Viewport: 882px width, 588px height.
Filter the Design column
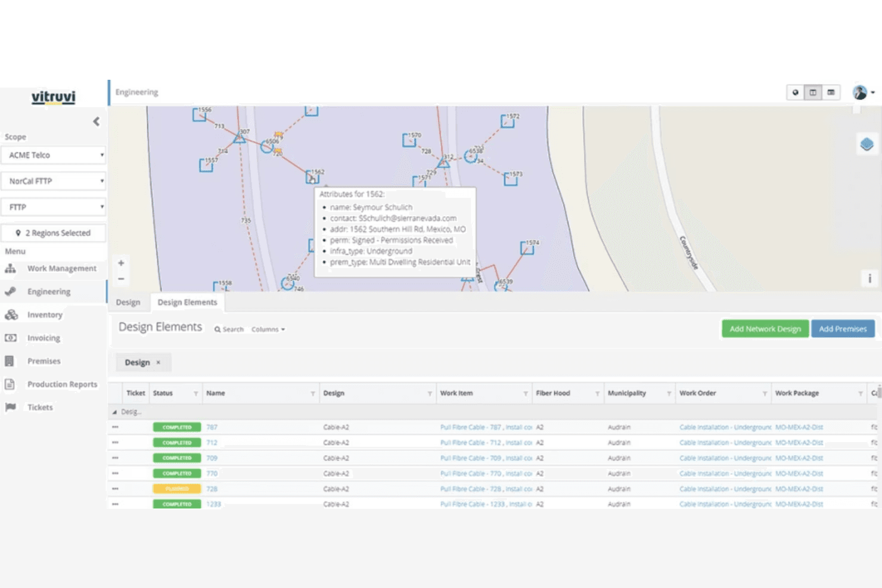tap(430, 394)
